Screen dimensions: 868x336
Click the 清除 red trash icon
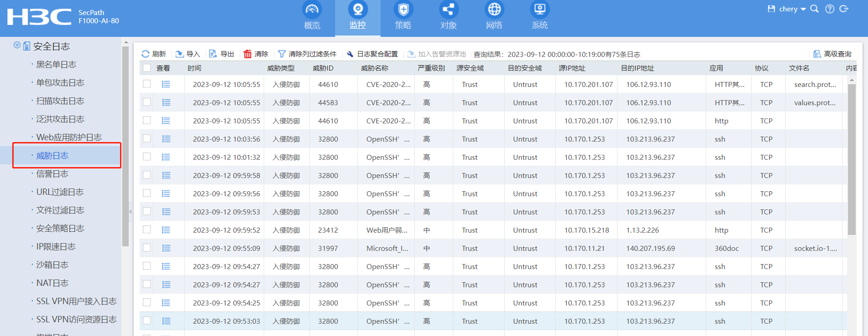tap(247, 54)
